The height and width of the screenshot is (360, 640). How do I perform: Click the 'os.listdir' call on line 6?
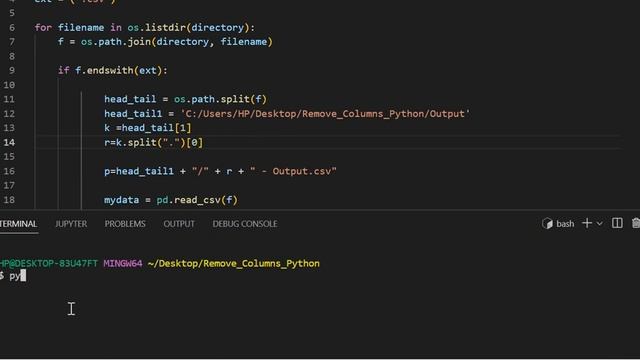click(156, 27)
